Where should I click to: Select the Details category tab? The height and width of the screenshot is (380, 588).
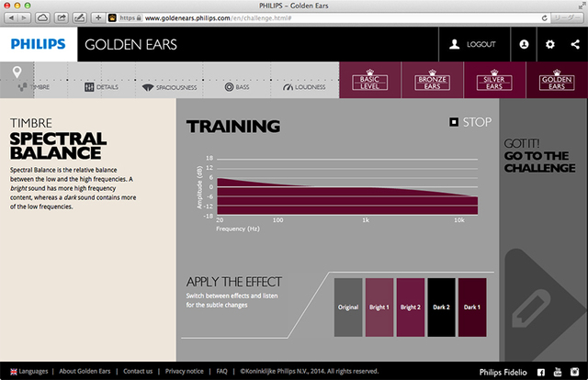click(101, 87)
